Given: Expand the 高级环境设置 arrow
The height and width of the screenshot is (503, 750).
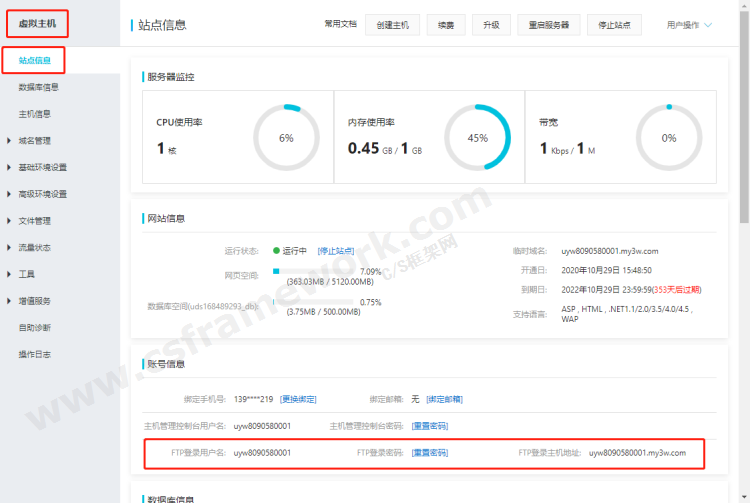Looking at the screenshot, I should pos(9,194).
